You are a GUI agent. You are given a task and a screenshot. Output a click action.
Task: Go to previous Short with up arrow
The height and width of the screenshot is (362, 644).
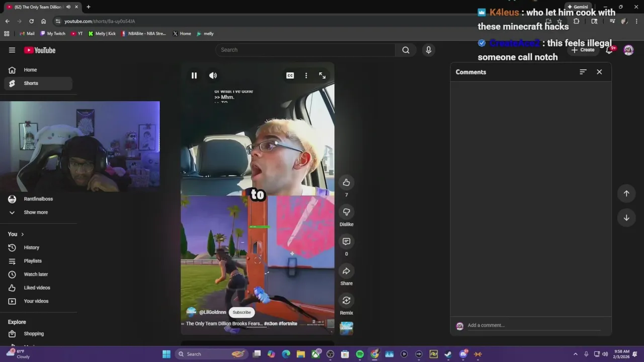[x=626, y=194]
